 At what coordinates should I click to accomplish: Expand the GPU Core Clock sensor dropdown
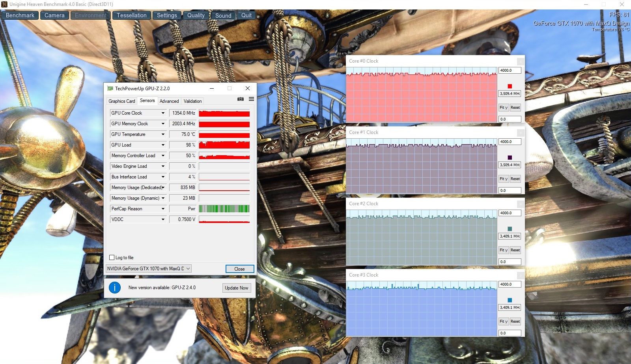coord(163,113)
